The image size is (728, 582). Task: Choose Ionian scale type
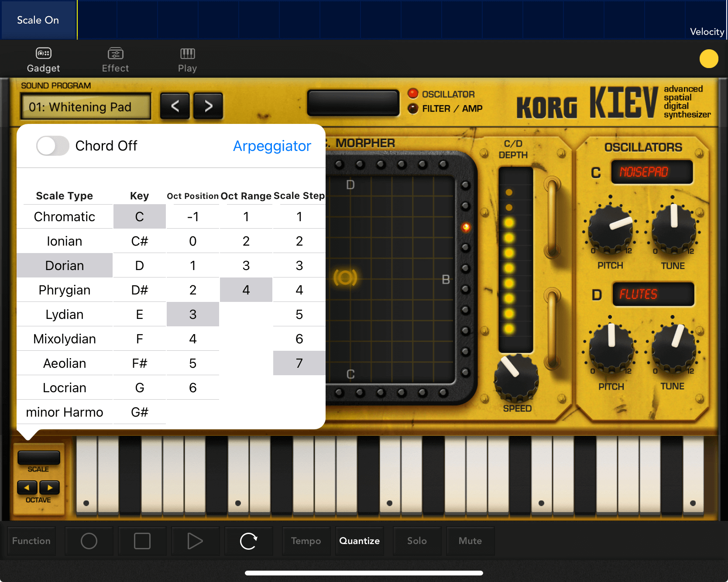65,241
